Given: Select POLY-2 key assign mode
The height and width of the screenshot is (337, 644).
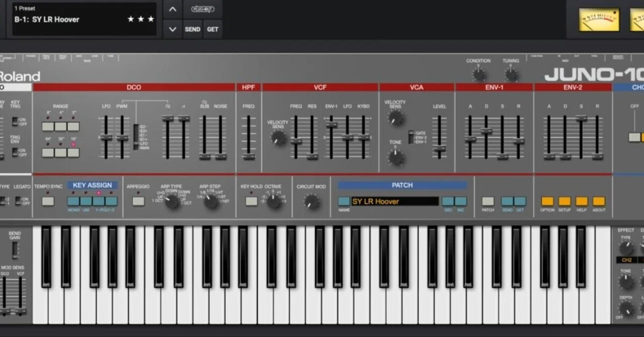Looking at the screenshot, I should pos(111,201).
